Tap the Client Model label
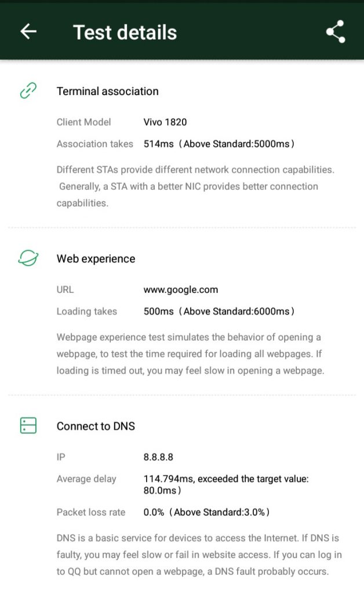 pos(83,122)
